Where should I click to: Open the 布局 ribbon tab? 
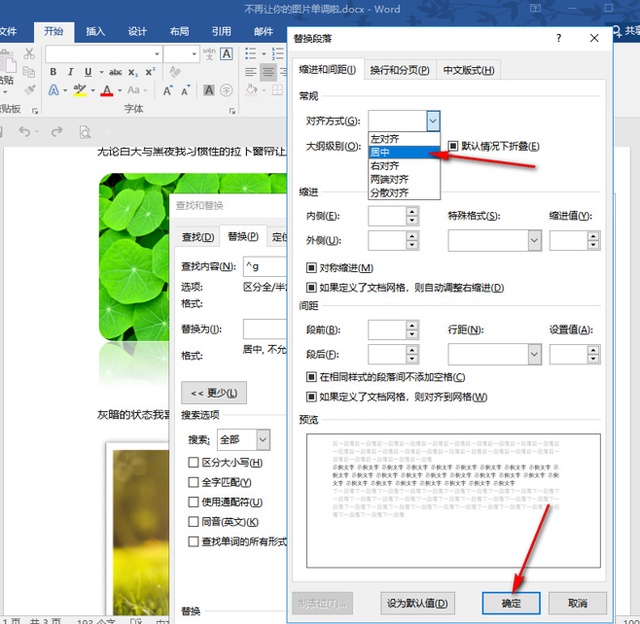[179, 31]
